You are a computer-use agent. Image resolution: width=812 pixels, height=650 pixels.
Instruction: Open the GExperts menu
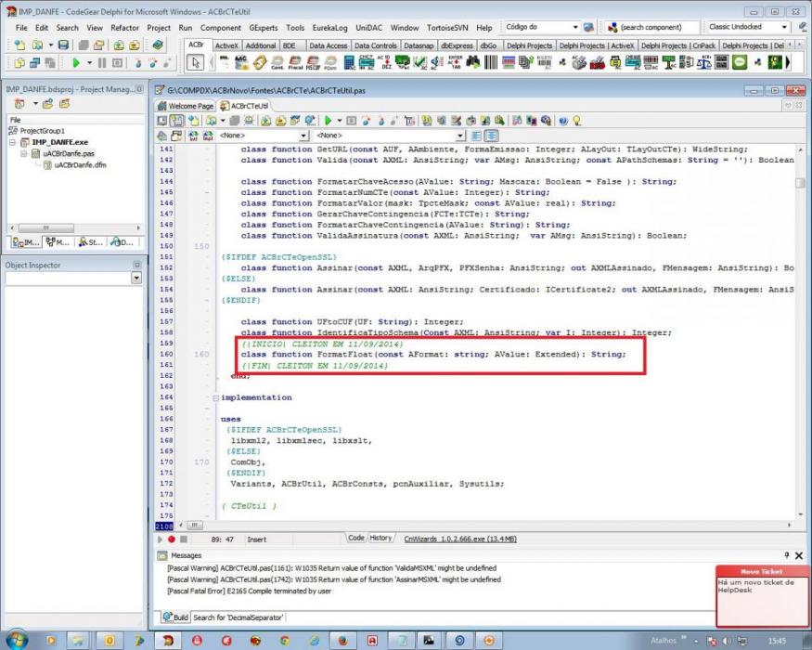point(263,28)
